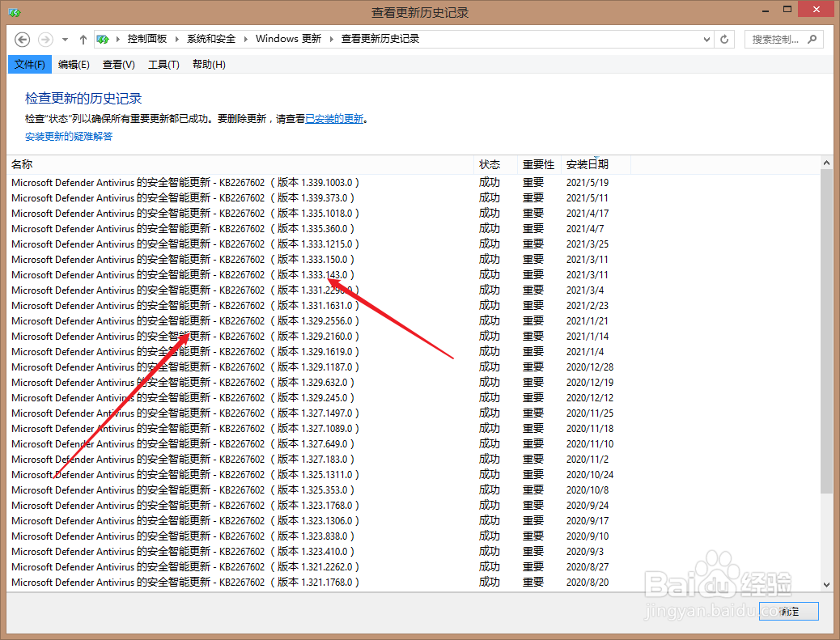Click the scrollbar down arrow
Image resolution: width=840 pixels, height=640 pixels.
[x=826, y=585]
